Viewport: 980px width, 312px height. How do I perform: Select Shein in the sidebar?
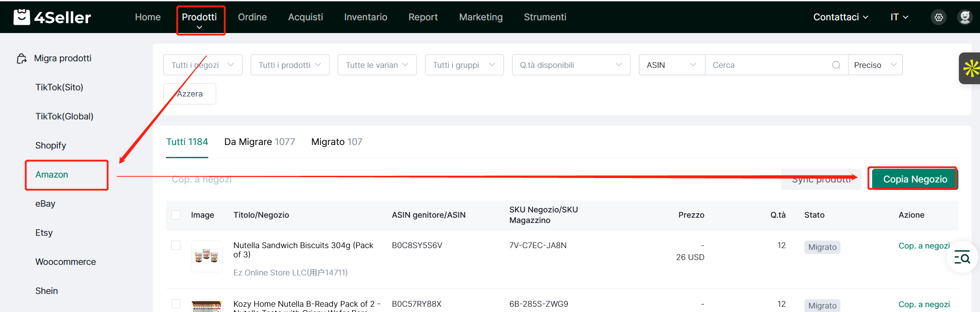click(47, 291)
